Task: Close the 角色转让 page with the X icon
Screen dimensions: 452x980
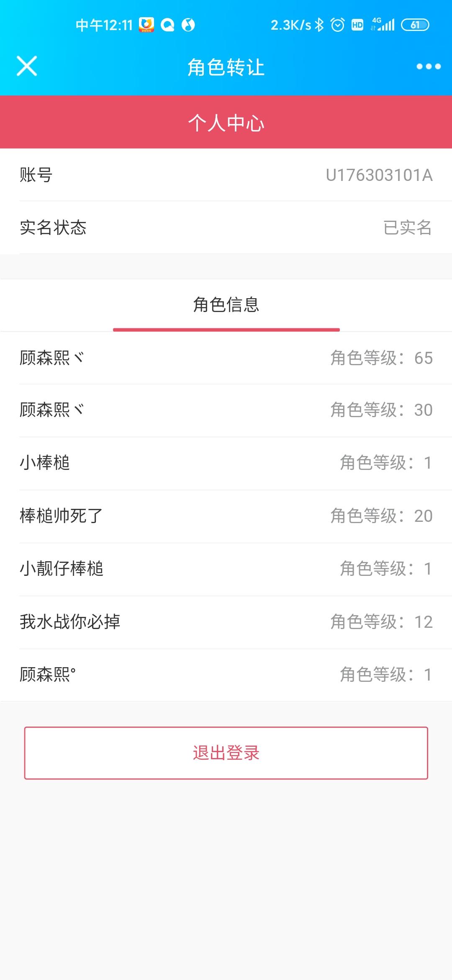Action: [x=27, y=66]
